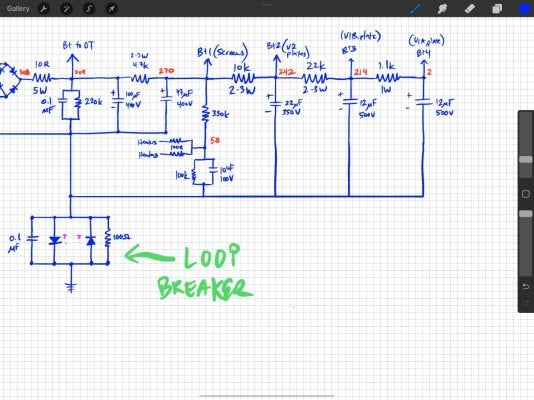
Task: Tap the brush size slider handle
Action: 525,159
